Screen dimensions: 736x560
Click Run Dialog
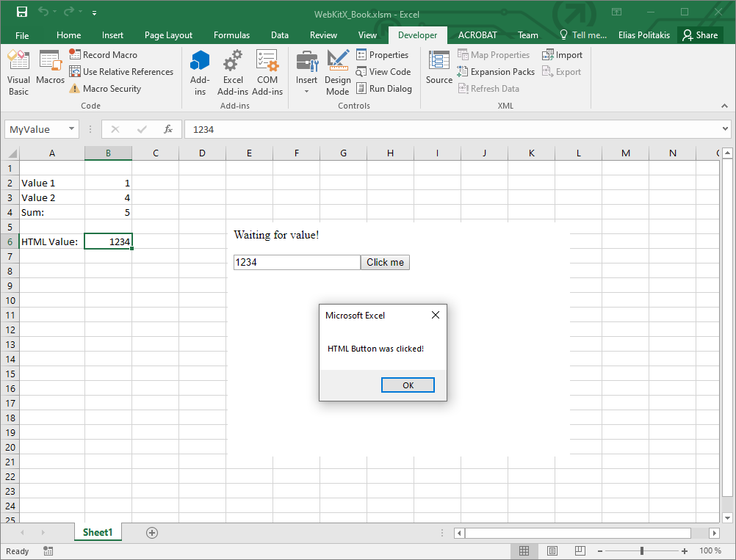click(384, 88)
